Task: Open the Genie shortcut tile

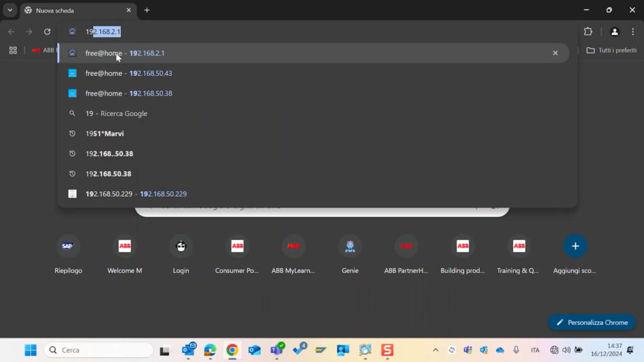Action: (x=350, y=246)
